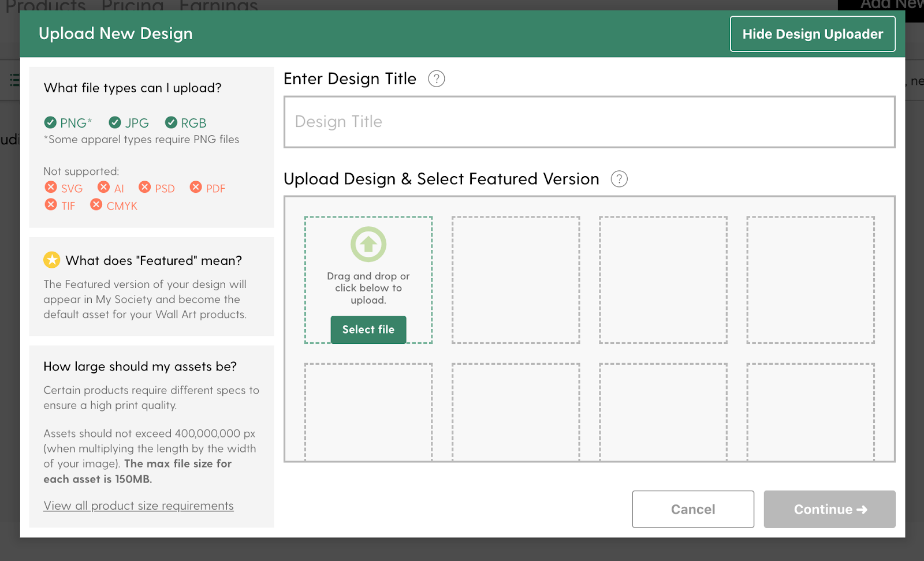Click the yellow star Featured icon

click(52, 260)
